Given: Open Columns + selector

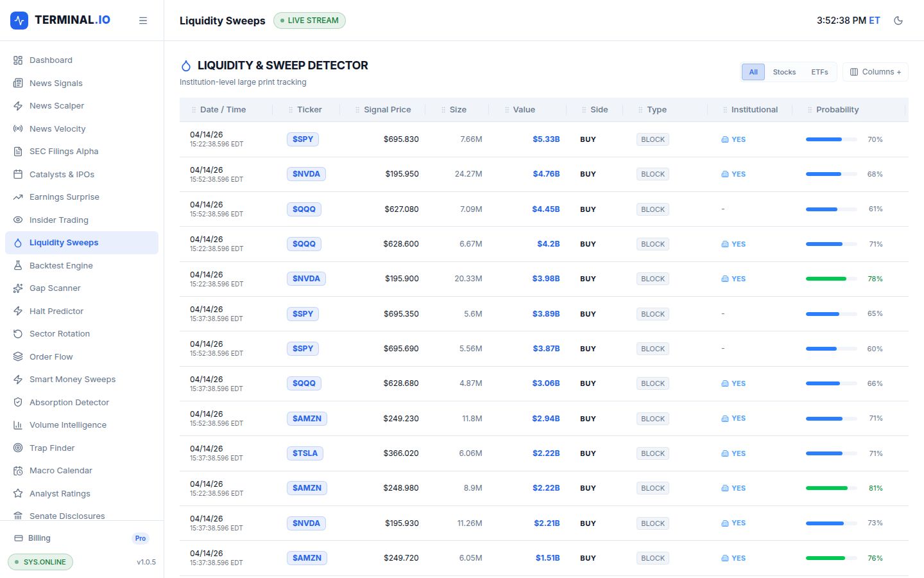Looking at the screenshot, I should pyautogui.click(x=875, y=72).
